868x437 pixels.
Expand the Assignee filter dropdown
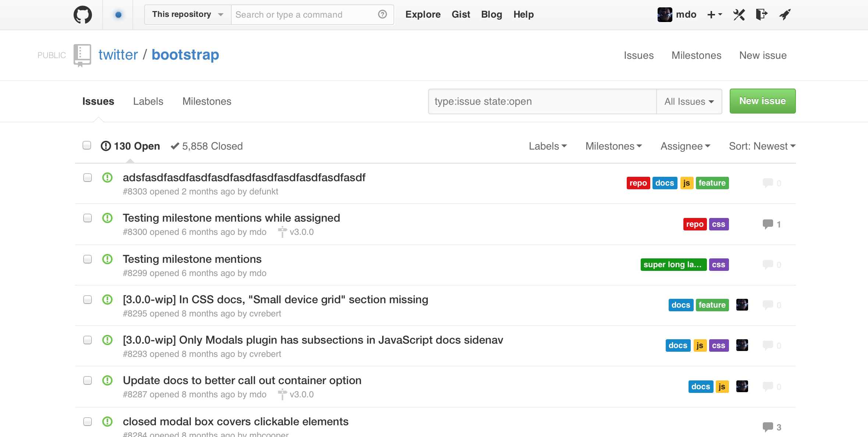point(685,146)
